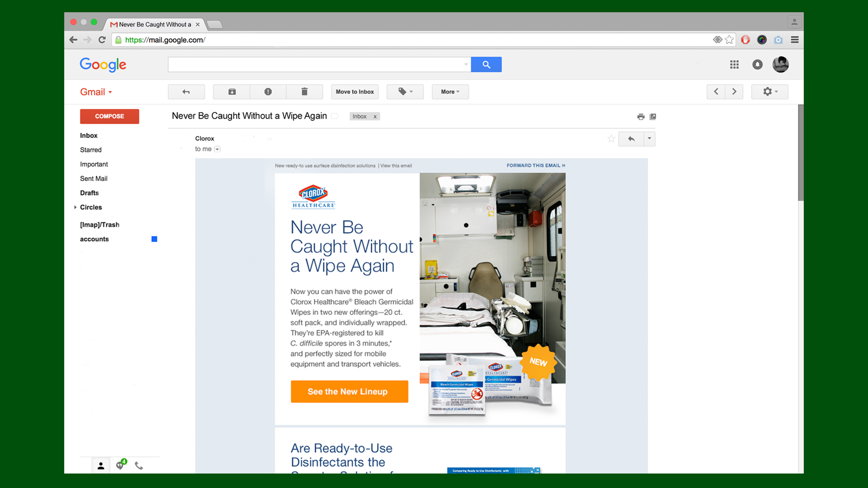Screen dimensions: 868x488
Task: Open the Google apps grid
Action: [734, 65]
